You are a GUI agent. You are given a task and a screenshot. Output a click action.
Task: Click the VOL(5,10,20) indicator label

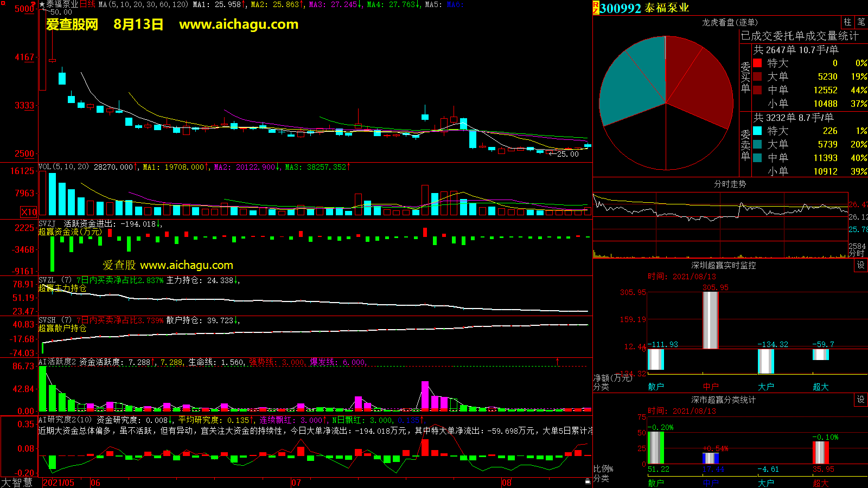pos(63,167)
